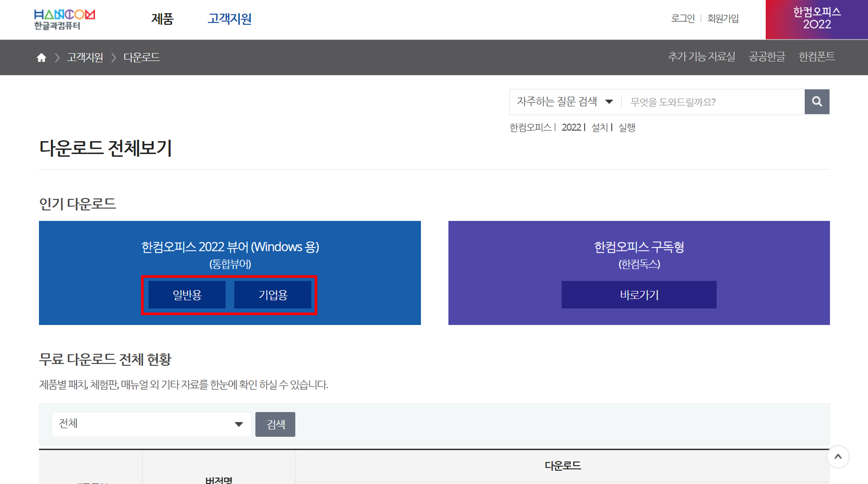Click the 한컴오피스 구독형 card title

pos(639,247)
